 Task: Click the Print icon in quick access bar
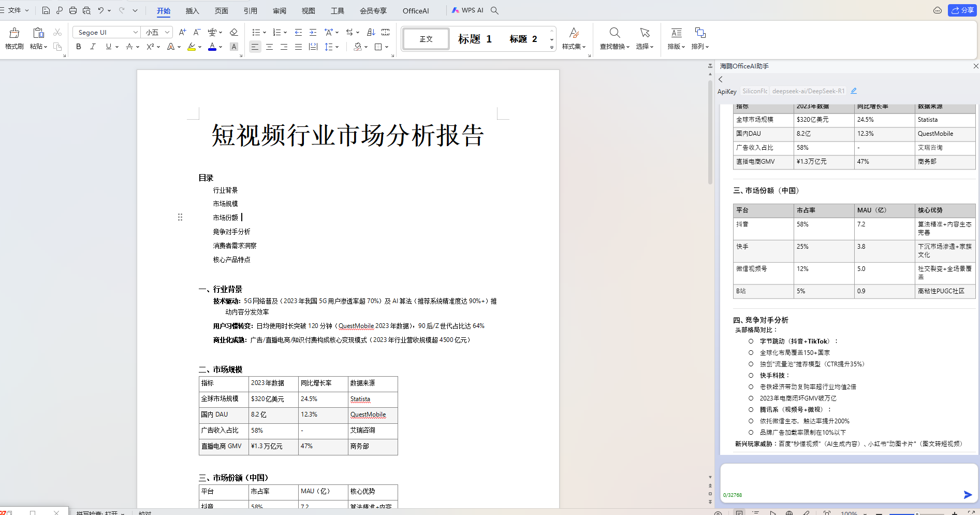click(73, 10)
